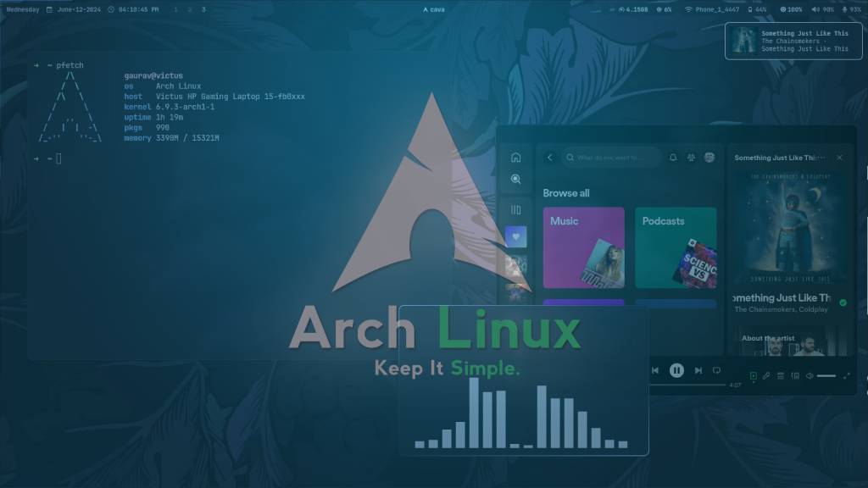The width and height of the screenshot is (868, 488).
Task: Skip to previous track in Spotify
Action: click(x=655, y=371)
